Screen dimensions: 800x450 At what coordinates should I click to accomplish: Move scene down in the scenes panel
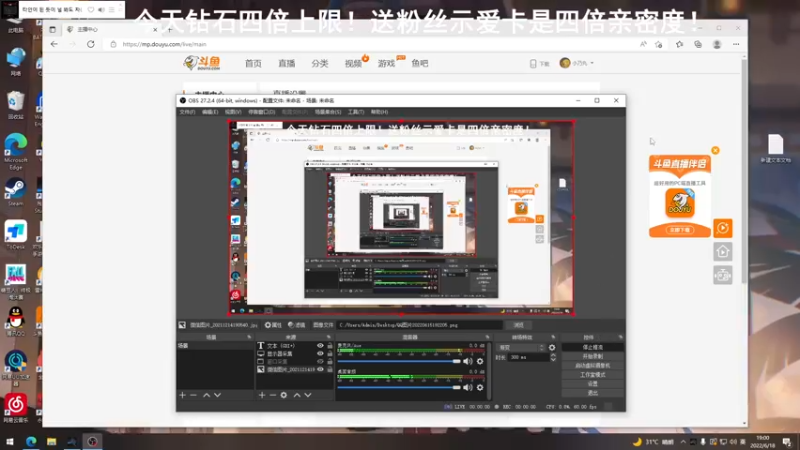[217, 395]
